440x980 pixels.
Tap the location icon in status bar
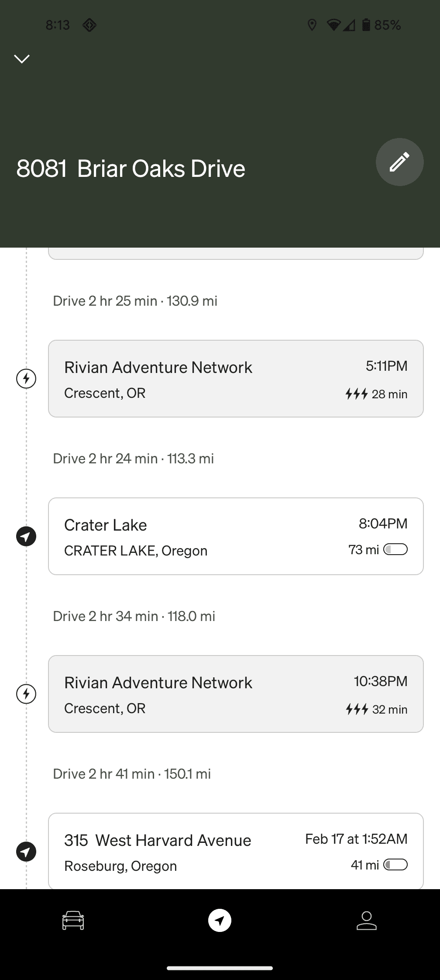[312, 25]
